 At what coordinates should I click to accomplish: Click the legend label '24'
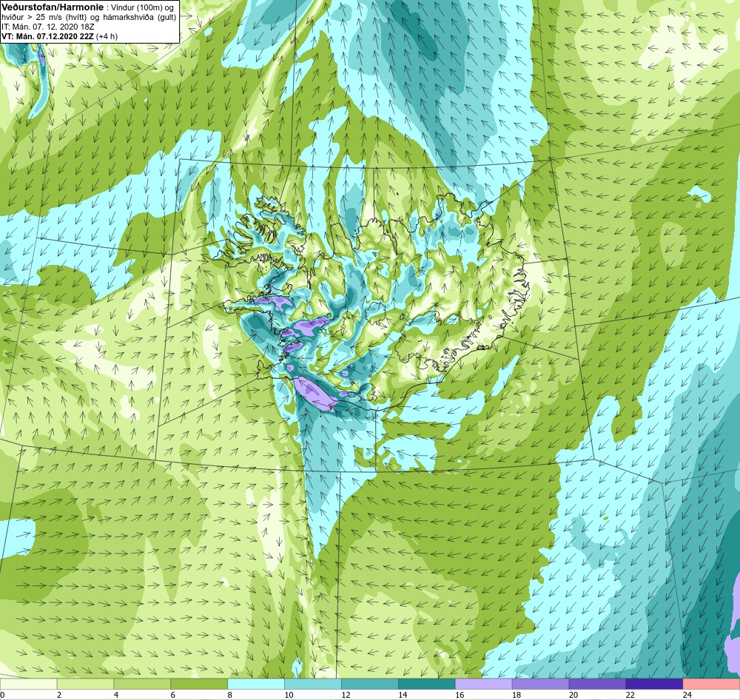point(687,695)
